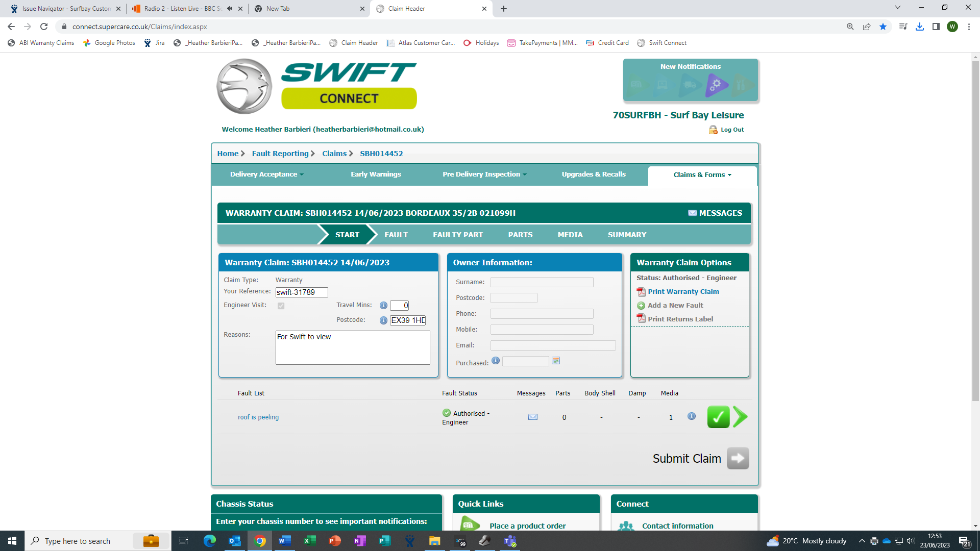Open the roof is peeling fault link
The width and height of the screenshot is (980, 551).
[x=258, y=417]
